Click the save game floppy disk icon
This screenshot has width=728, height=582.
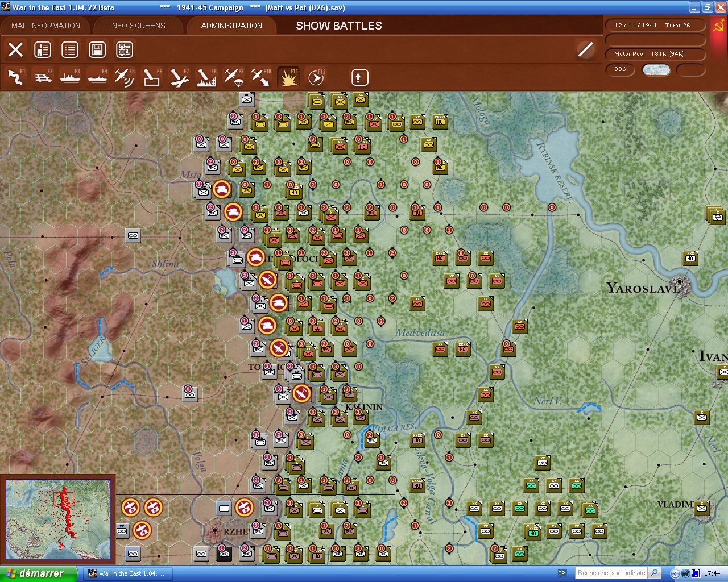click(x=97, y=49)
